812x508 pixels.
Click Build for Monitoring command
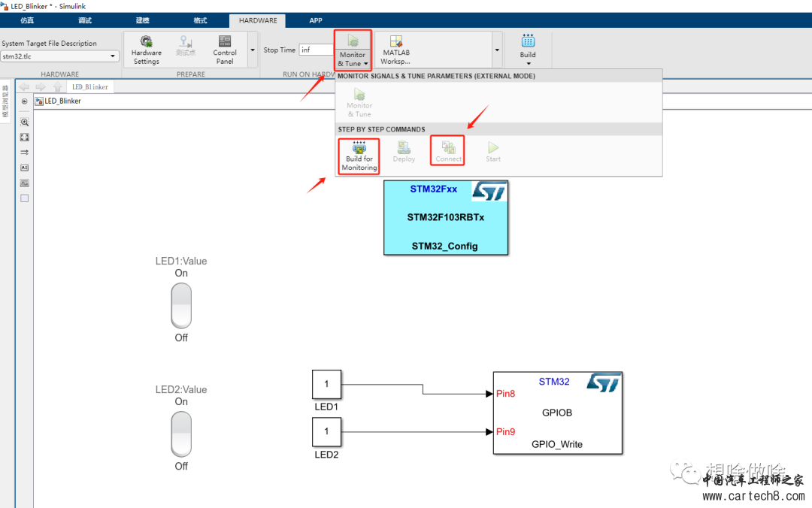[x=359, y=156]
